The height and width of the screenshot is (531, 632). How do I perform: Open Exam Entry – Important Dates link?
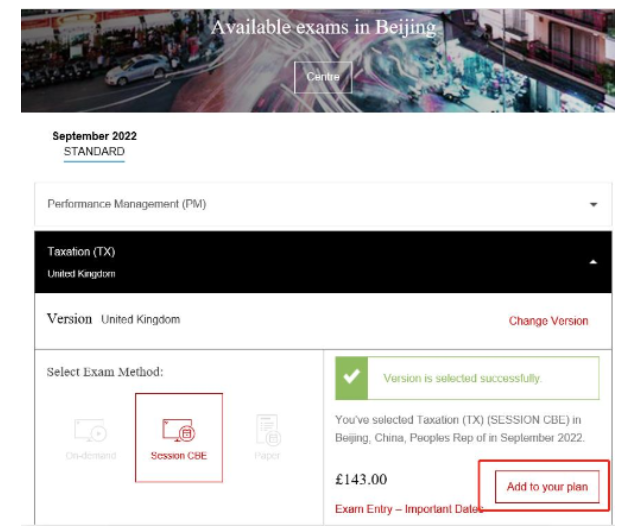408,509
